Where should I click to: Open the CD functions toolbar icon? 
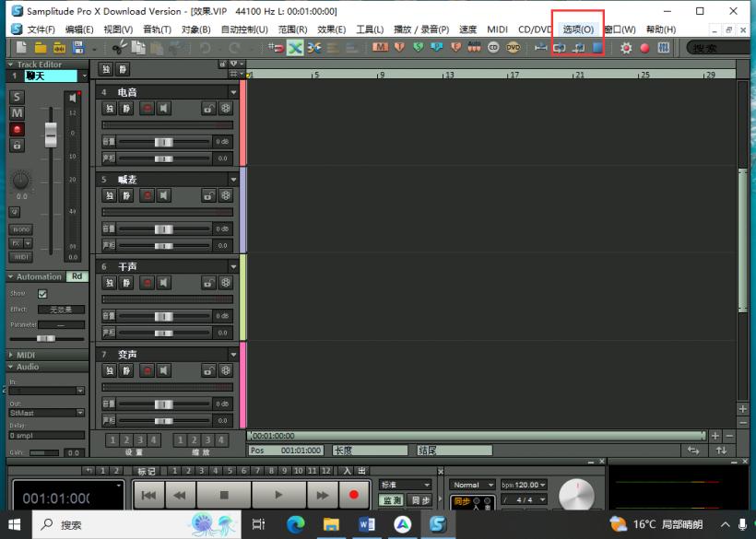(494, 47)
